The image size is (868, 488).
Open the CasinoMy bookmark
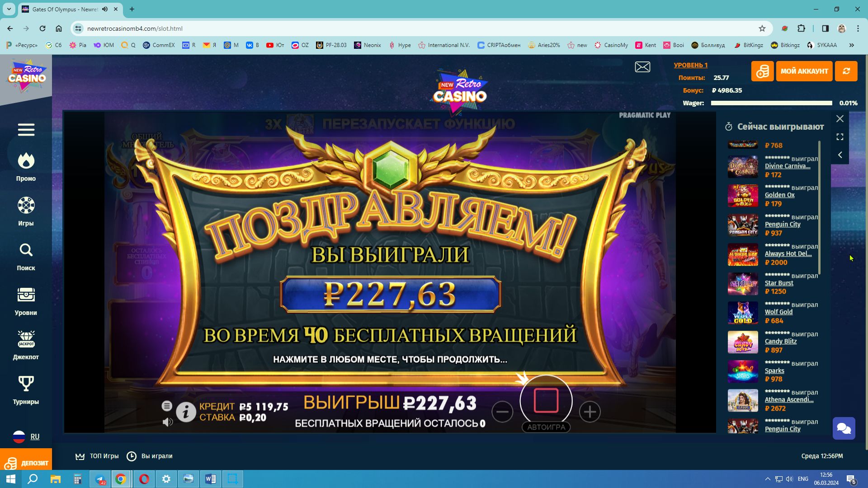click(611, 45)
